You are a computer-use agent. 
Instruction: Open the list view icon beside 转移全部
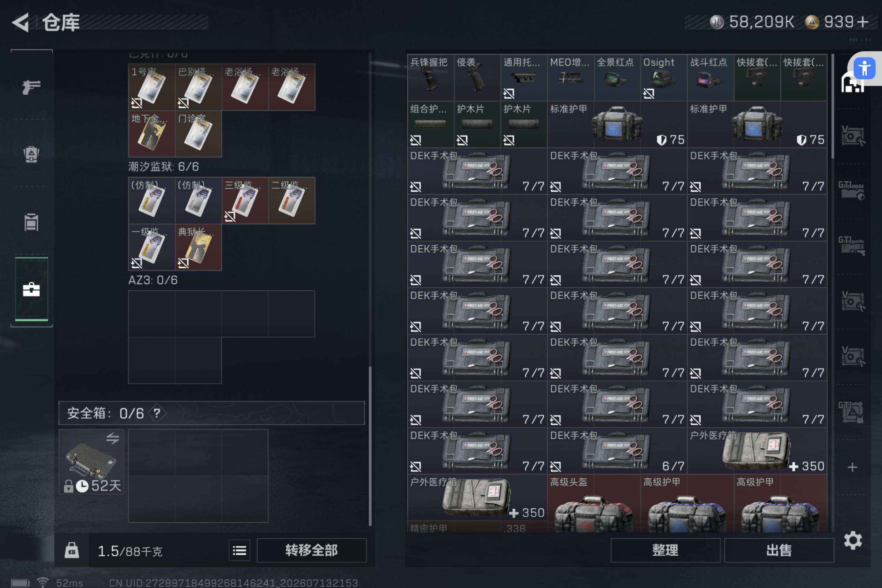tap(239, 550)
